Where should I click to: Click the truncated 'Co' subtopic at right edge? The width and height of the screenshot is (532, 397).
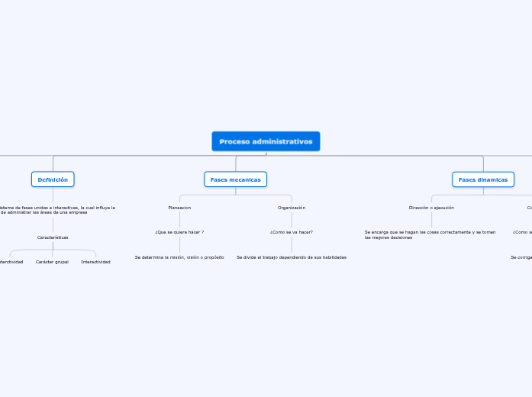pyautogui.click(x=529, y=208)
